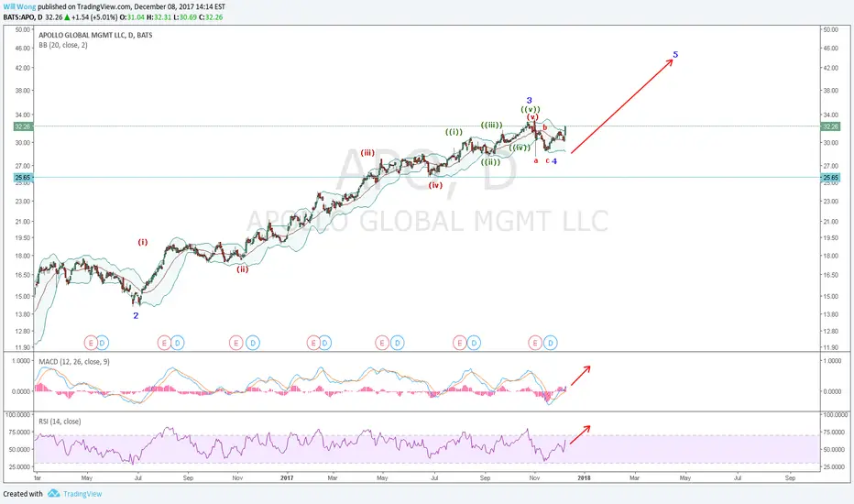Select the dividend D marker near August 2017

pyautogui.click(x=474, y=343)
